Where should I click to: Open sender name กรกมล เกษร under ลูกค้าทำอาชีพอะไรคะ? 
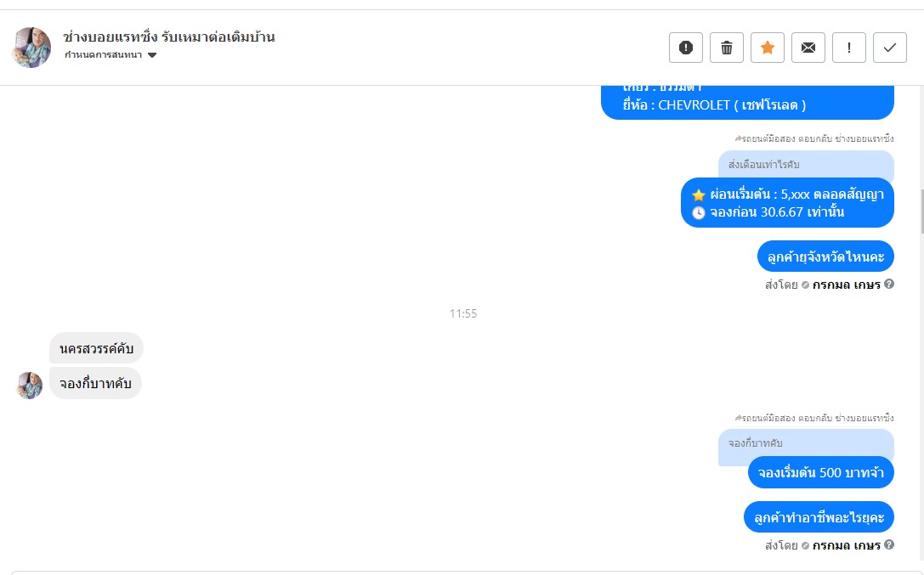click(846, 545)
